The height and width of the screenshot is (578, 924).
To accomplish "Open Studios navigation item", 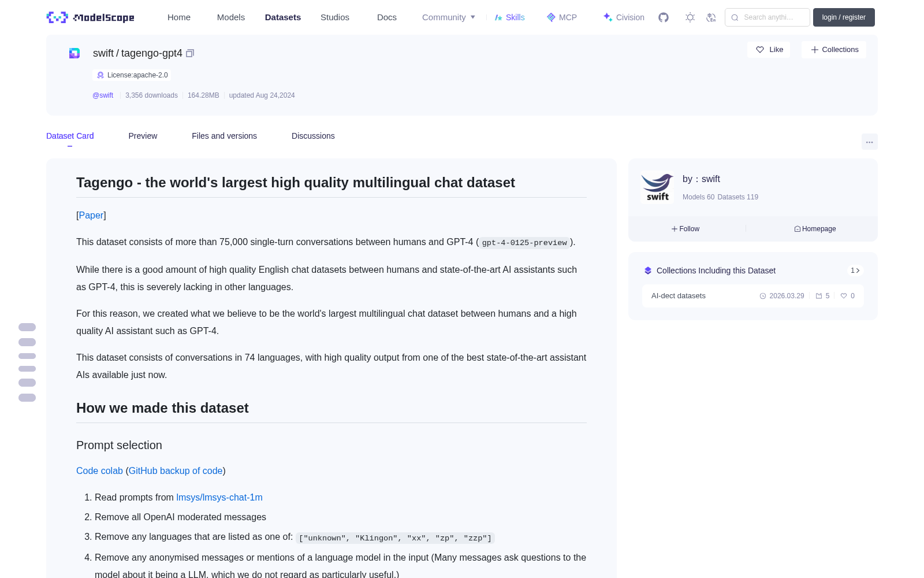I will pos(335,17).
